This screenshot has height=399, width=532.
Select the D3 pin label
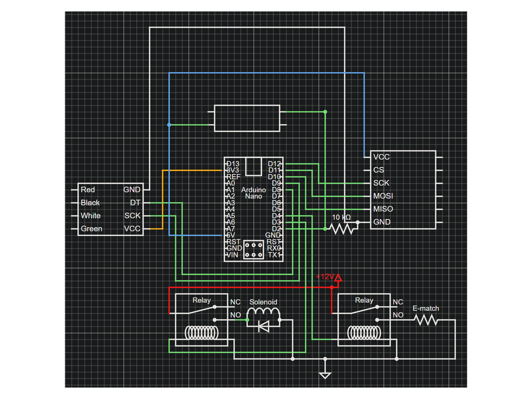[276, 222]
